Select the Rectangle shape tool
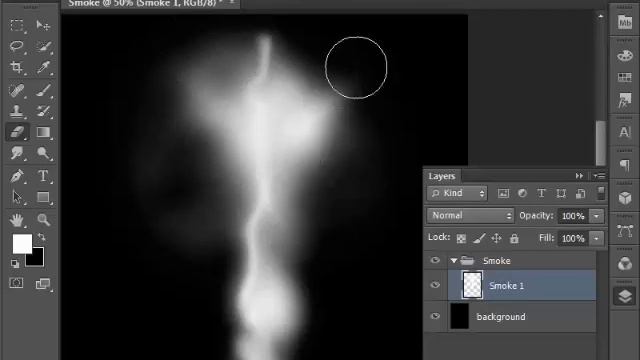Image resolution: width=640 pixels, height=360 pixels. tap(43, 197)
